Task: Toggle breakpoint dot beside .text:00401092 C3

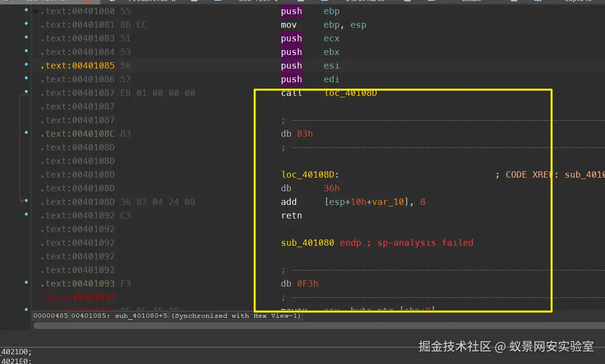Action: click(26, 214)
